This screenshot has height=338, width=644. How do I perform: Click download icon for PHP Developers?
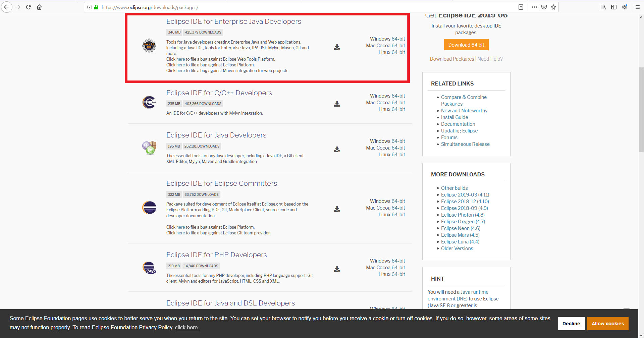click(x=337, y=269)
